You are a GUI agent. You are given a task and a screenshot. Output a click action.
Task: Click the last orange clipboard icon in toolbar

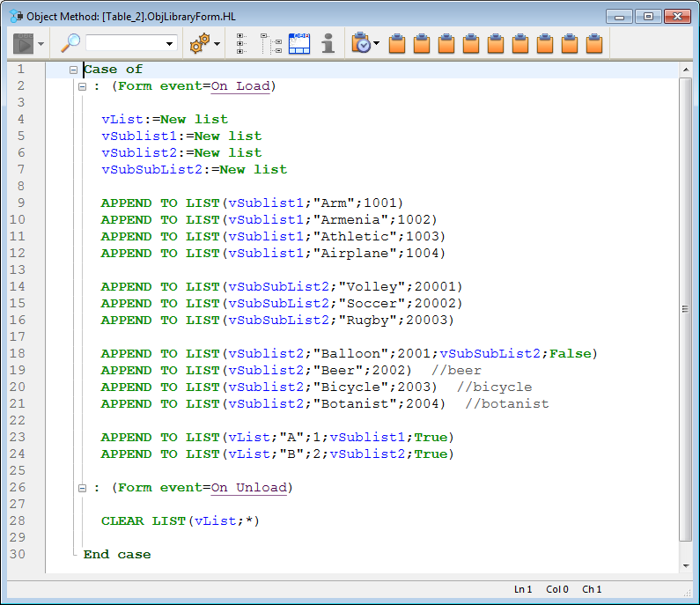(x=594, y=43)
